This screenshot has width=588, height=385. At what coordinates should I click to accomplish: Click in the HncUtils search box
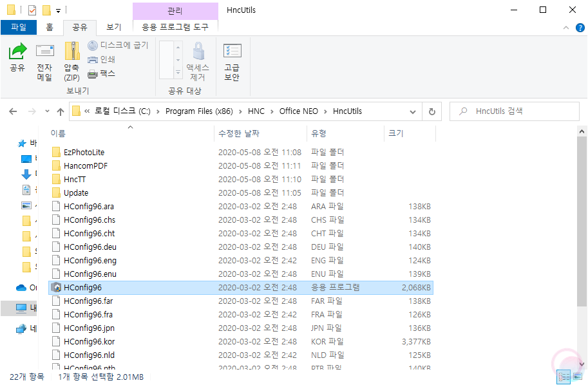pyautogui.click(x=515, y=111)
